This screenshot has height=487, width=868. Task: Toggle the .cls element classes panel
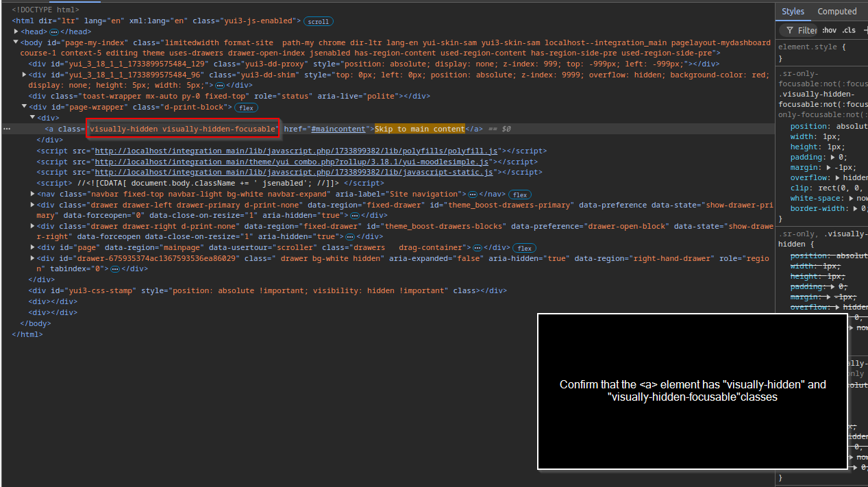point(849,30)
